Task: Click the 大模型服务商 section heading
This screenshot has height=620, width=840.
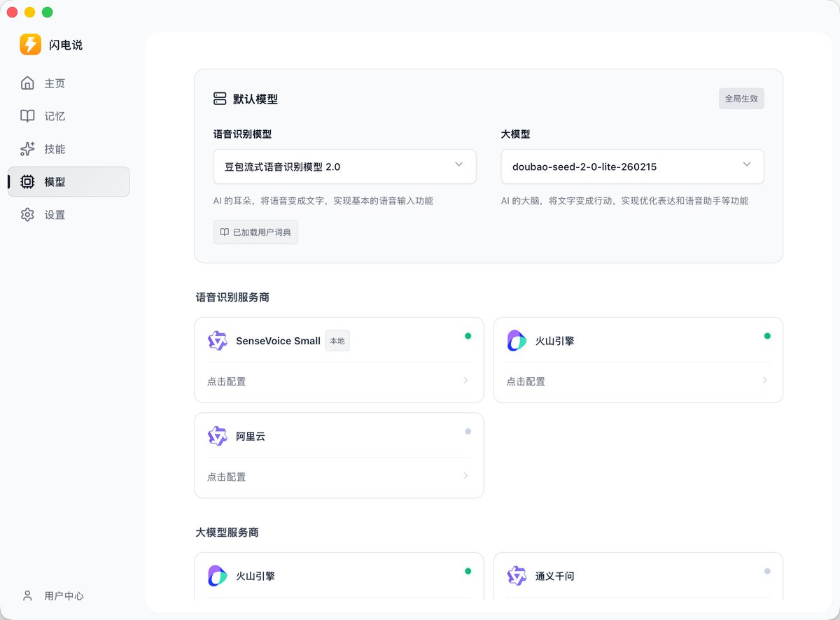Action: (227, 533)
